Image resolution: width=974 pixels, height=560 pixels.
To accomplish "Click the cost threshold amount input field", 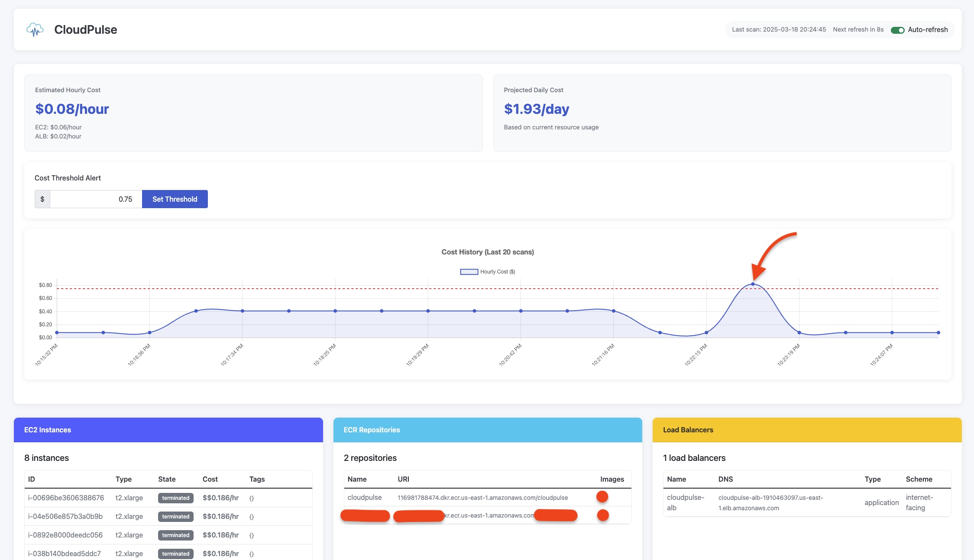I will [96, 199].
